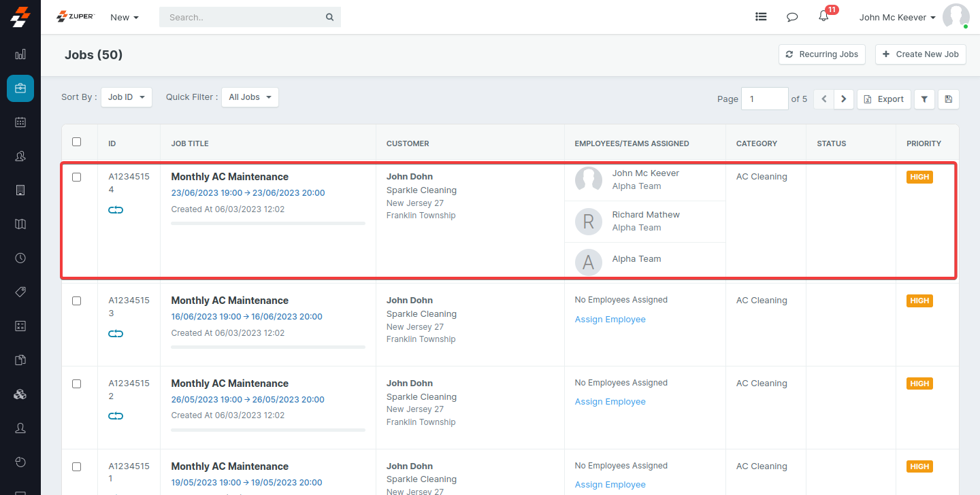Go to next page using right arrow

point(844,99)
